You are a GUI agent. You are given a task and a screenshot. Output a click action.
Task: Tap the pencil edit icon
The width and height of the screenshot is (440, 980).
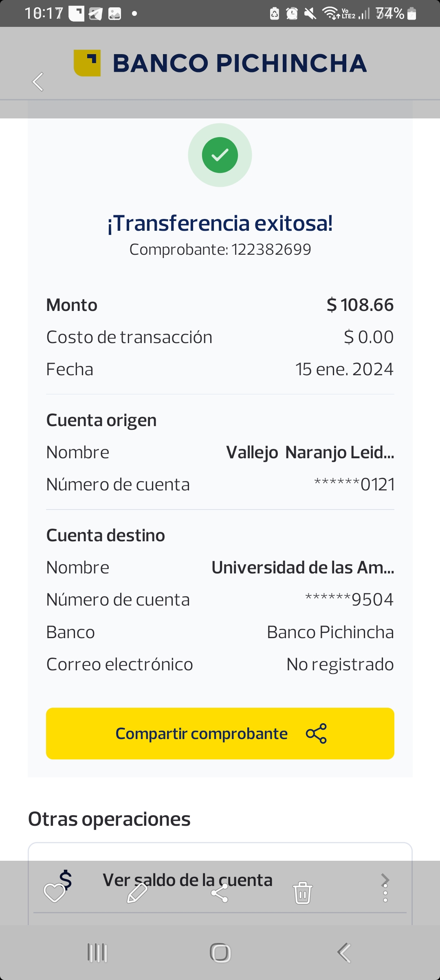(x=137, y=893)
